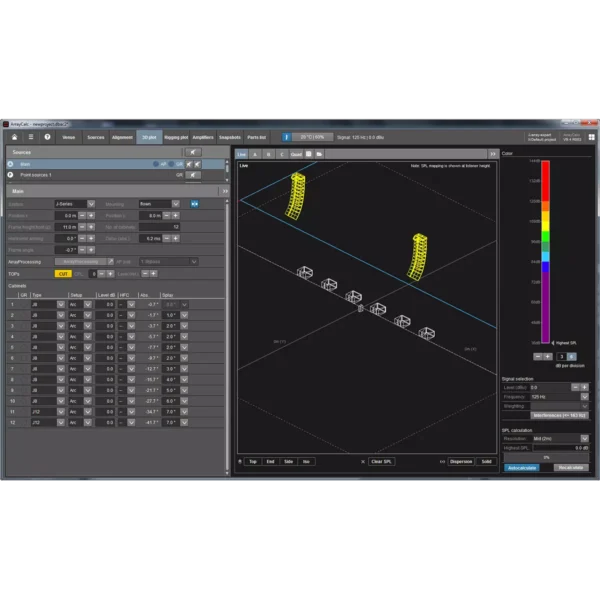This screenshot has height=600, width=600.
Task: Click the Sources list scrollbar
Action: pos(227,170)
